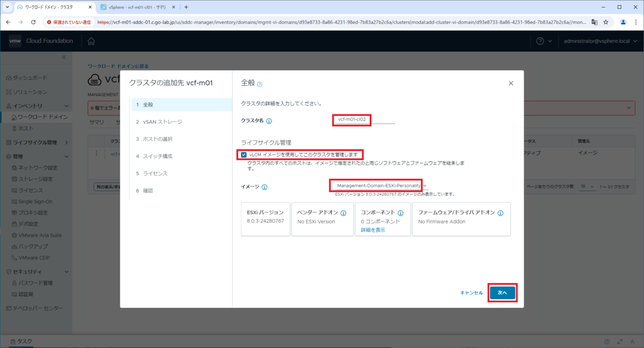Viewport: 644px width, 348px height.
Task: Open パスワード管理 in the sidebar
Action: pos(35,282)
